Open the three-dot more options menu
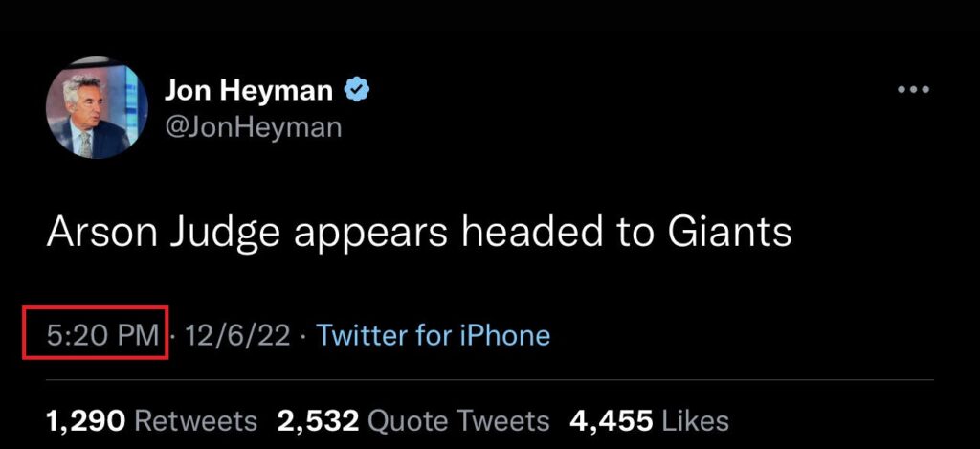Screen dimensions: 980x449 913,90
